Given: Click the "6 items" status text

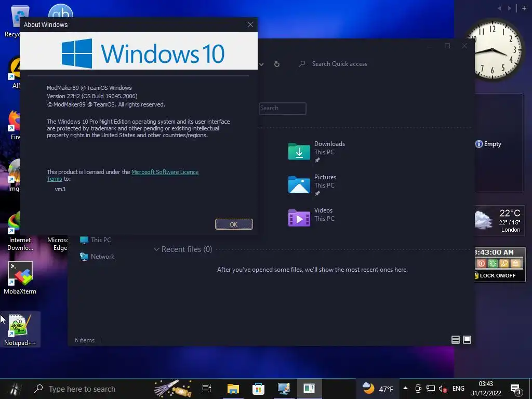Looking at the screenshot, I should click(85, 340).
